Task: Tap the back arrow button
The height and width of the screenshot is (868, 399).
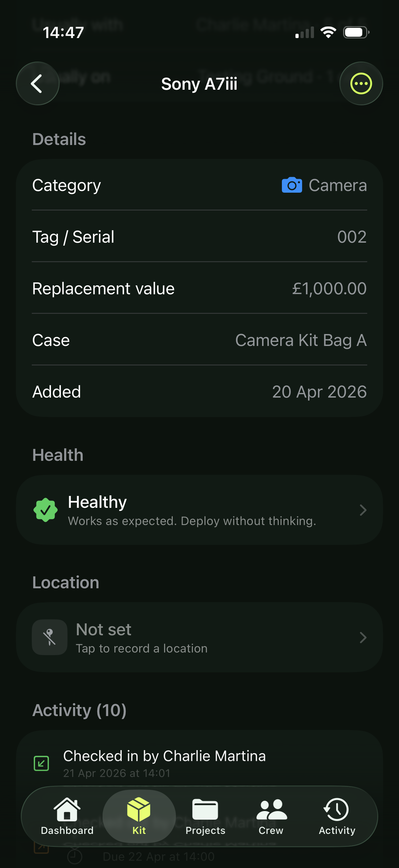Action: tap(37, 83)
